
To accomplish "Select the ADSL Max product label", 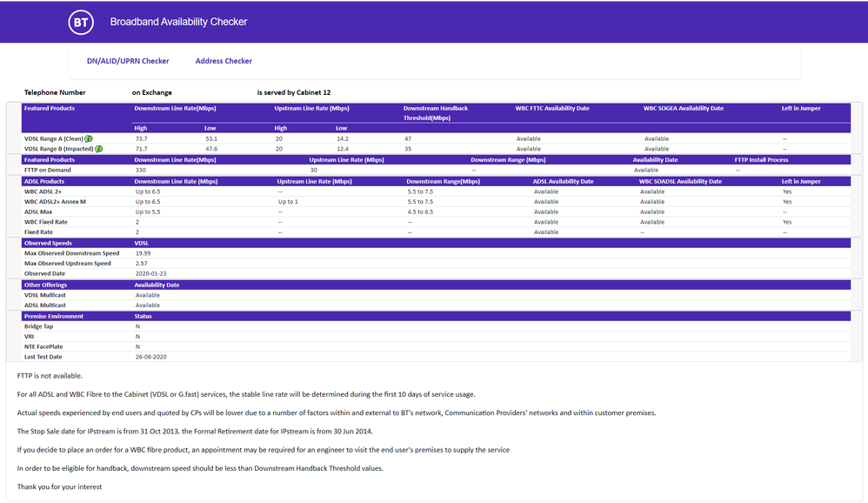I will [x=38, y=212].
